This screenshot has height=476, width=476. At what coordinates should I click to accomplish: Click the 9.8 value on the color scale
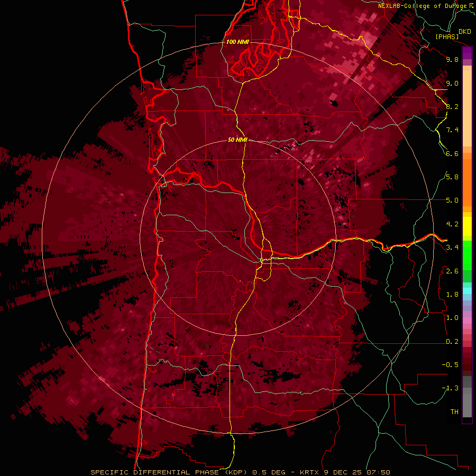[452, 59]
